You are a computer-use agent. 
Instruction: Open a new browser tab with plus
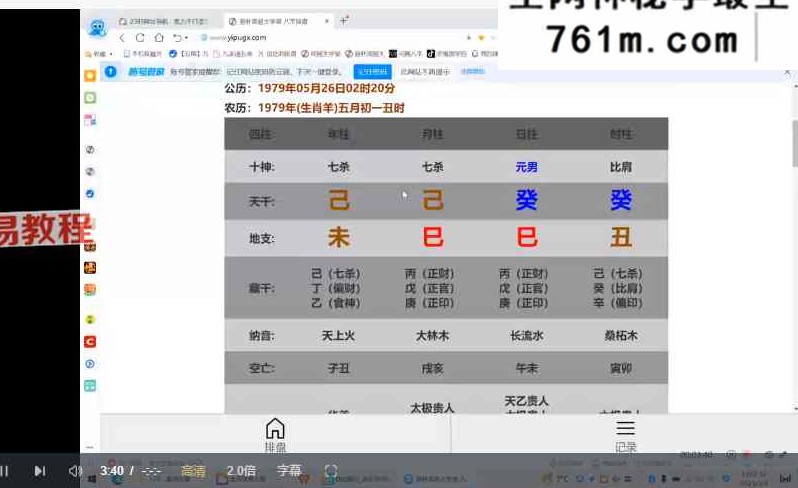(x=344, y=21)
